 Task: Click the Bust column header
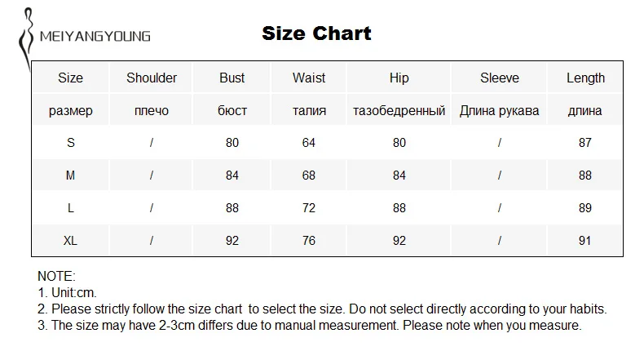pyautogui.click(x=232, y=78)
